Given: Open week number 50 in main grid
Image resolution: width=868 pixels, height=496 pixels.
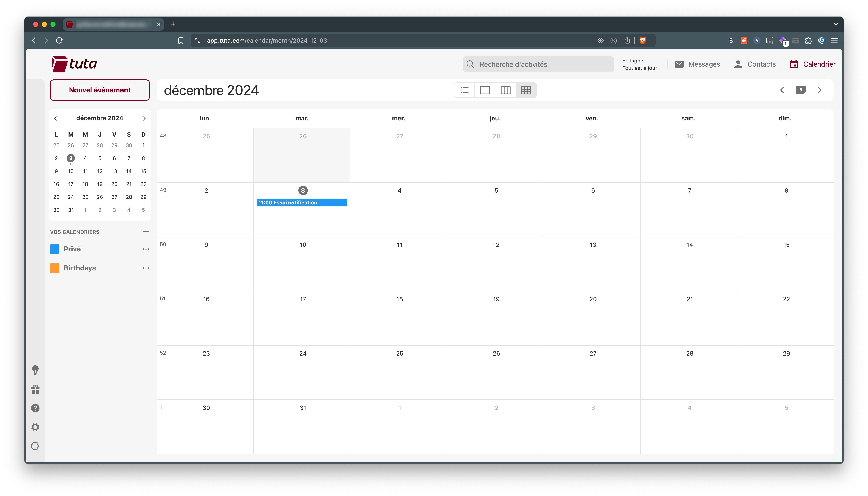Looking at the screenshot, I should tap(163, 244).
